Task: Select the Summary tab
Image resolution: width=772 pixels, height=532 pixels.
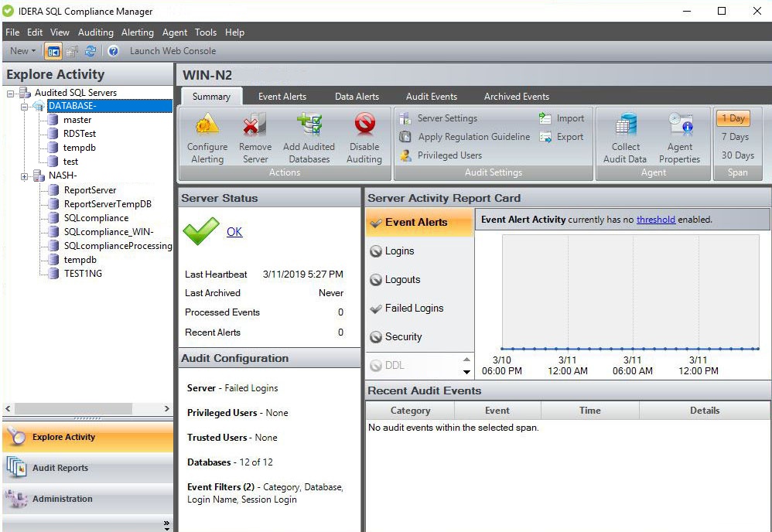Action: tap(211, 97)
